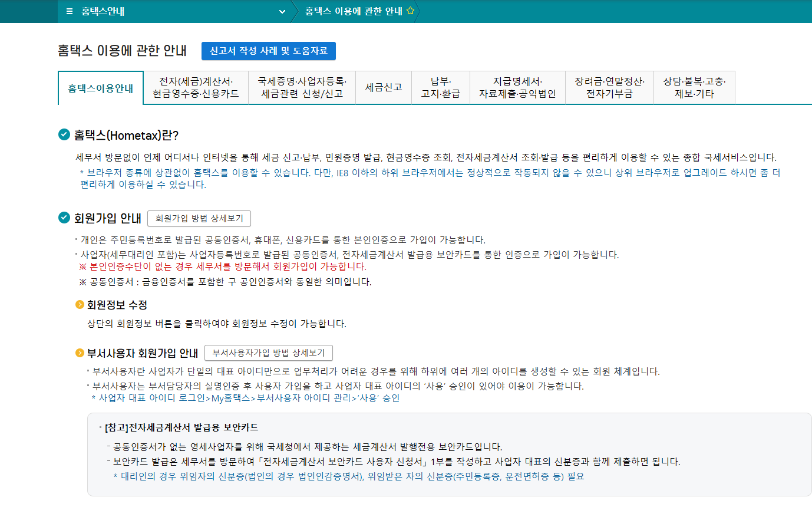Click the bullet starting 부서사용자는 부서담당자의 실명인증

[x=338, y=386]
